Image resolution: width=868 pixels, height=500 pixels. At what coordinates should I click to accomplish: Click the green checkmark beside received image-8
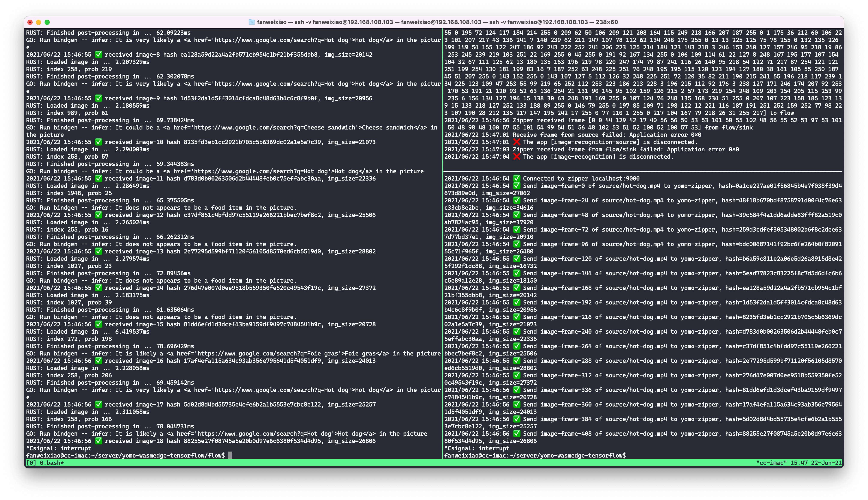[x=99, y=54]
